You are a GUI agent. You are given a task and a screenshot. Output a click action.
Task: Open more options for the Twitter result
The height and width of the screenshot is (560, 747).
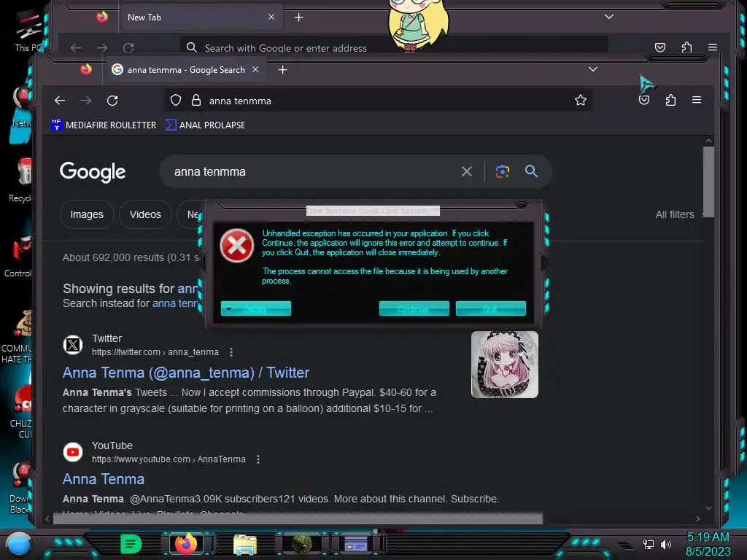(x=231, y=352)
